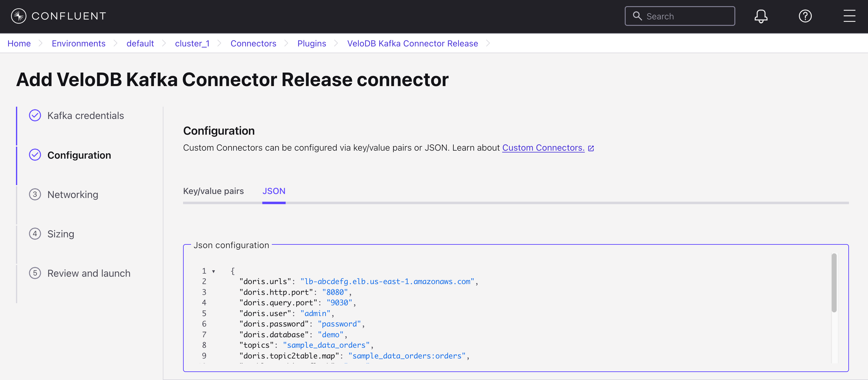Screen dimensions: 868x380
Task: Switch to the Key/value pairs tab
Action: [x=213, y=191]
